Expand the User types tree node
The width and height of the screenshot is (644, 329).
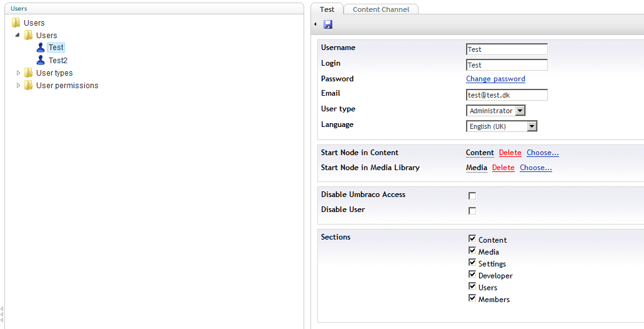pyautogui.click(x=19, y=73)
